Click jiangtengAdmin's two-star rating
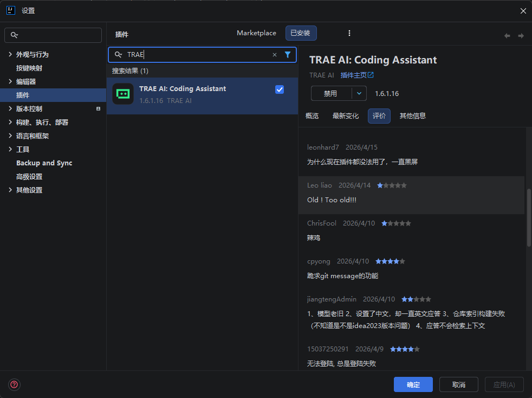 (x=416, y=299)
